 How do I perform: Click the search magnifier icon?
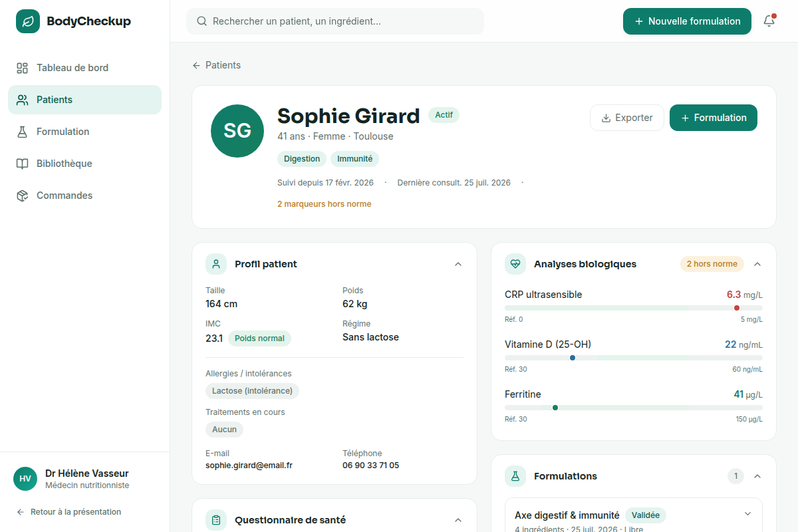pos(202,21)
